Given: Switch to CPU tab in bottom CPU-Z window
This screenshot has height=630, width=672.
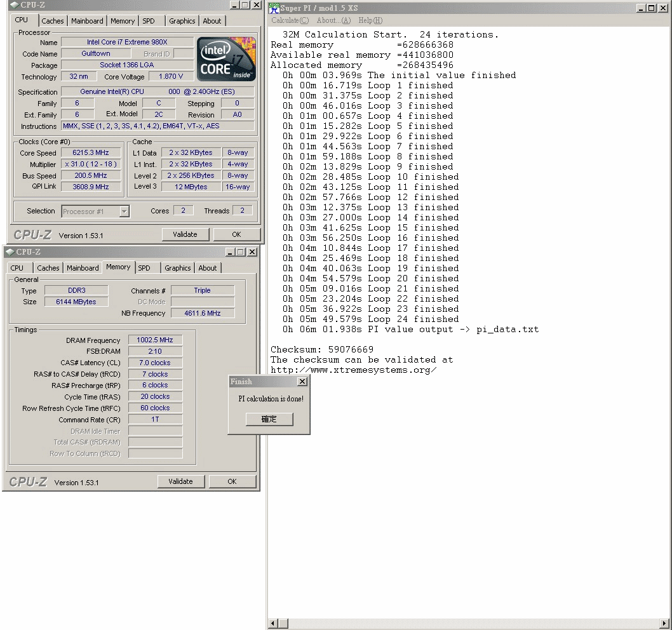Looking at the screenshot, I should pos(17,268).
